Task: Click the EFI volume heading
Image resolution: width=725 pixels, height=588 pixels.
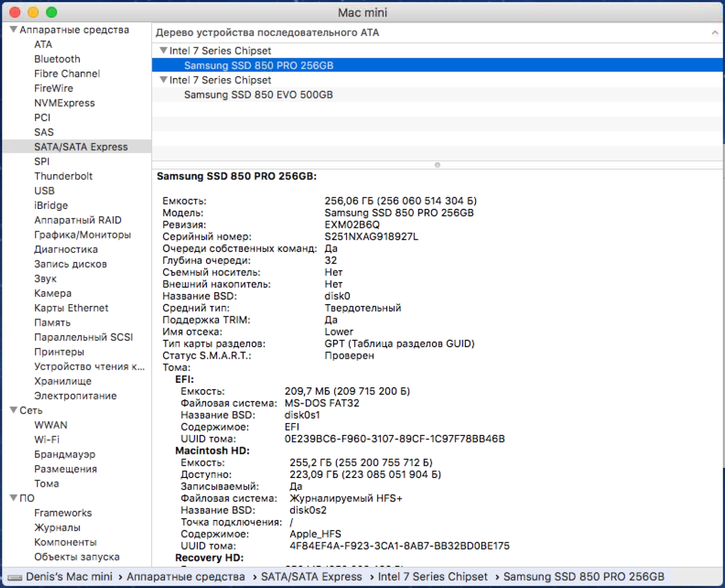Action: click(x=184, y=379)
